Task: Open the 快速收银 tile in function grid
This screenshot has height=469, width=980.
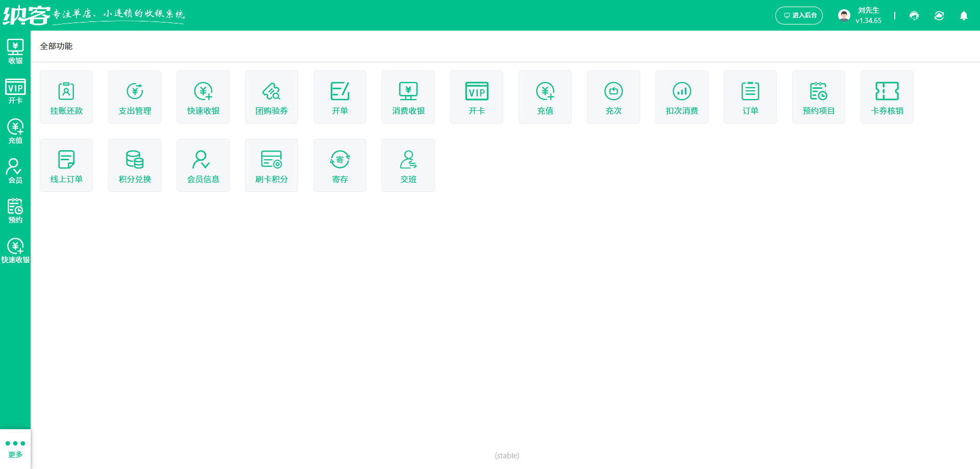Action: click(203, 97)
